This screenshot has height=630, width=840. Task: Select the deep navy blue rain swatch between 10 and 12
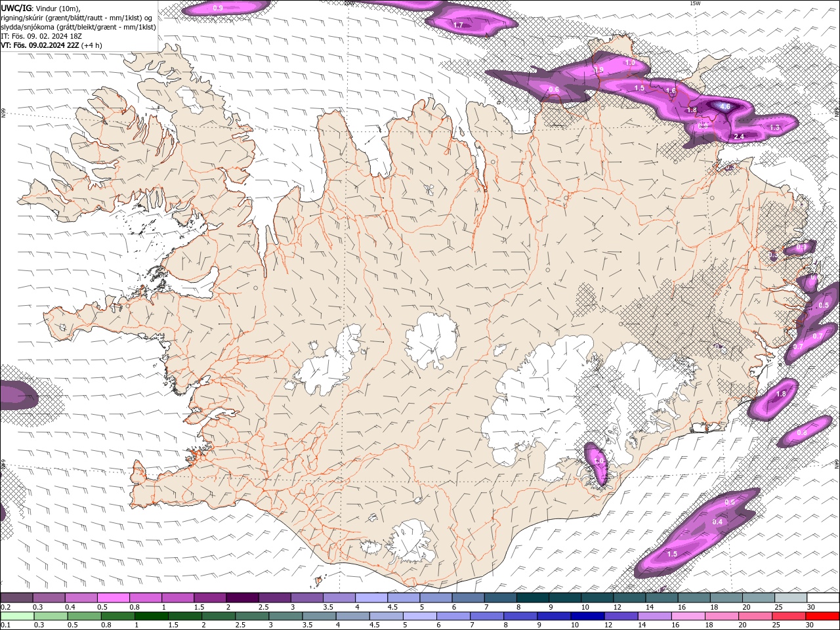pyautogui.click(x=587, y=616)
